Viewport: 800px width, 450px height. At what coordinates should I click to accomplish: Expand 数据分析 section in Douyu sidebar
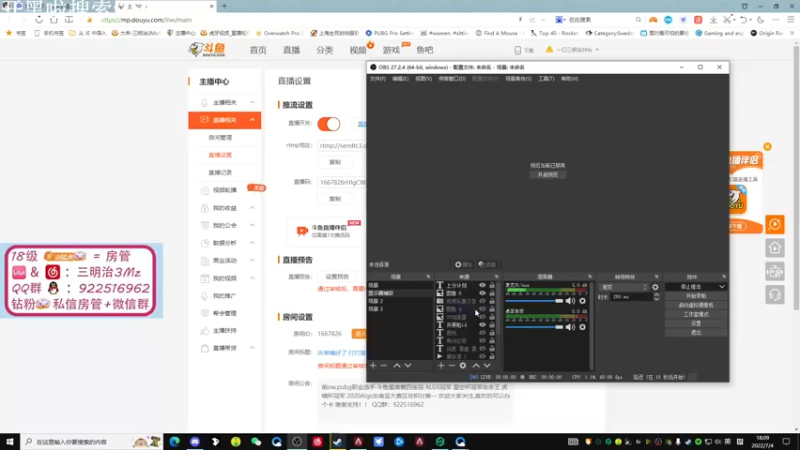pyautogui.click(x=252, y=243)
